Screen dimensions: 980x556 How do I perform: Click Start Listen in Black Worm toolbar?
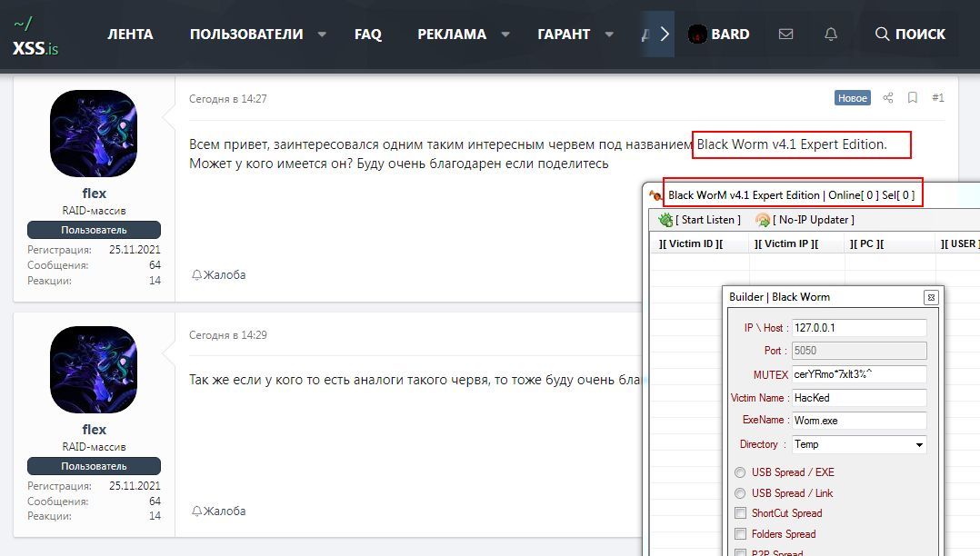[699, 220]
